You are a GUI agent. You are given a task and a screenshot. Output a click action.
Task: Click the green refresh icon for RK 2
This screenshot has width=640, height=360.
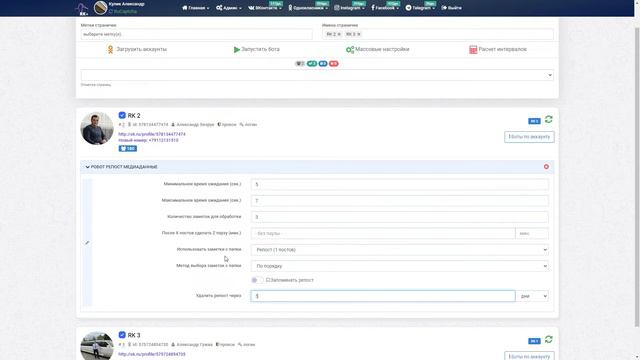pyautogui.click(x=549, y=119)
